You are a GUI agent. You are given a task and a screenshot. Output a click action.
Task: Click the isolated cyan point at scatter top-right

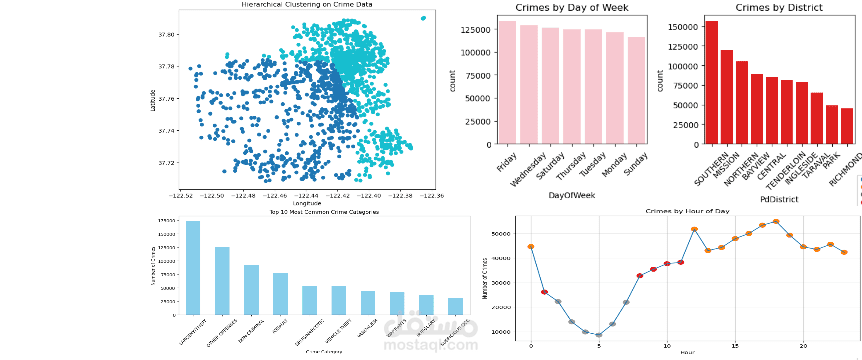[423, 18]
